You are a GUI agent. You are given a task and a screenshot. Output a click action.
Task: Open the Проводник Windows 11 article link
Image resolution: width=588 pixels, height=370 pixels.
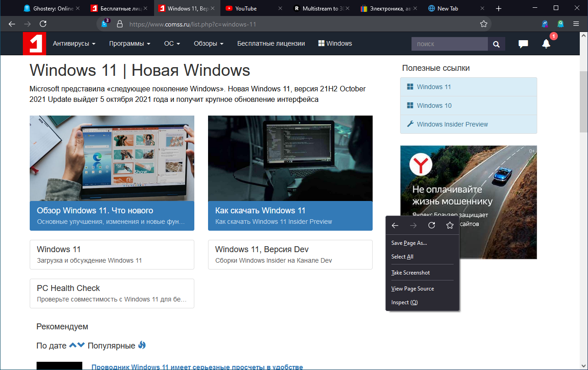pyautogui.click(x=197, y=367)
